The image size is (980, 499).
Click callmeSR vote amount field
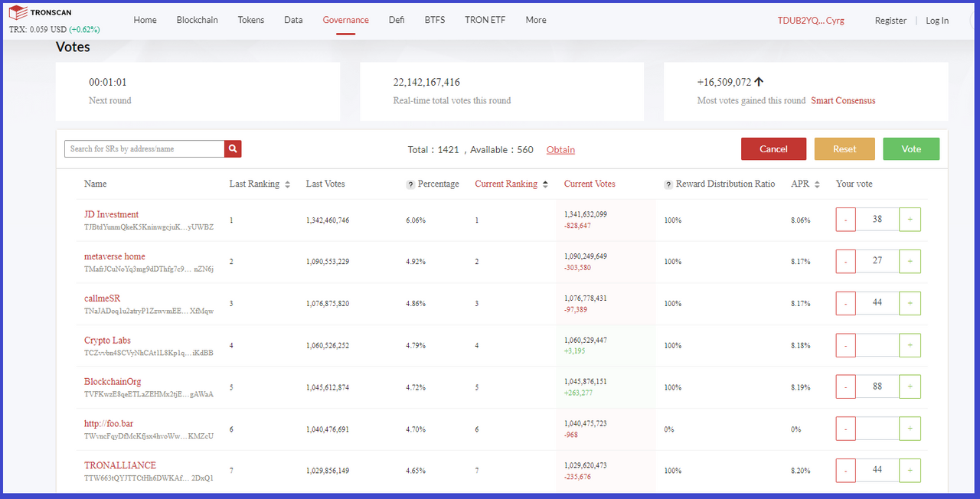point(877,303)
